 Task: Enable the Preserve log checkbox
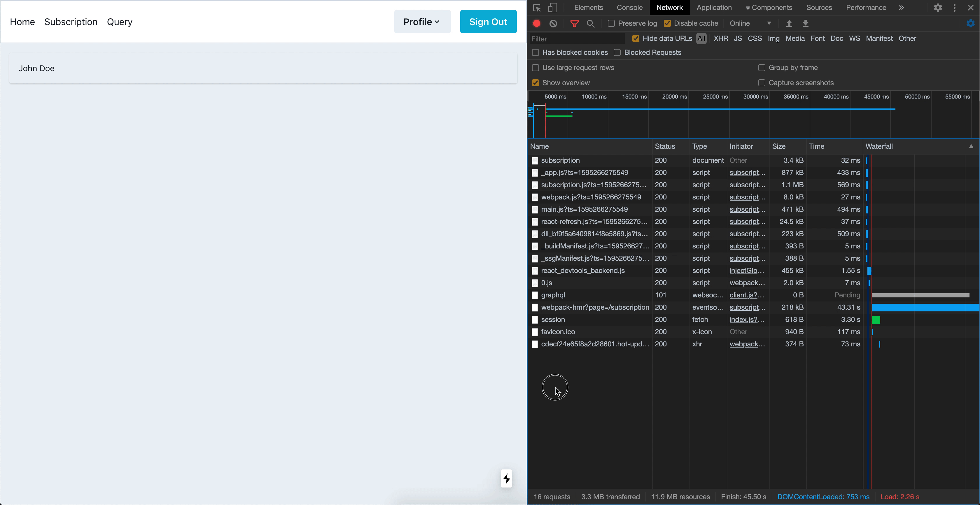pyautogui.click(x=611, y=24)
